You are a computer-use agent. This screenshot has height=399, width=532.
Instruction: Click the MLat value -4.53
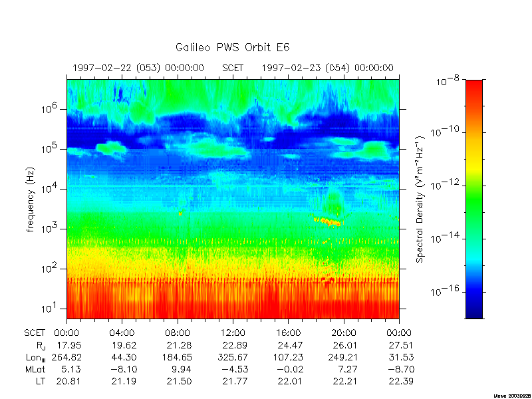[235, 369]
